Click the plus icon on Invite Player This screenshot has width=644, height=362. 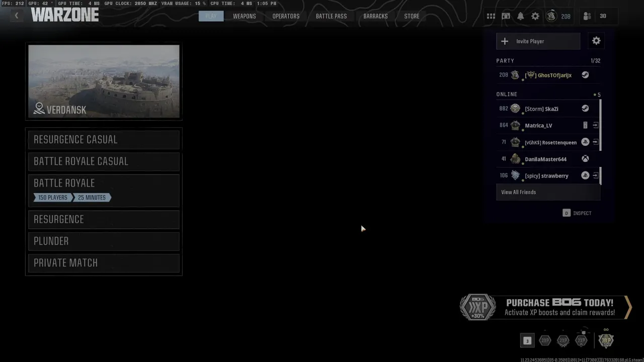coord(505,41)
